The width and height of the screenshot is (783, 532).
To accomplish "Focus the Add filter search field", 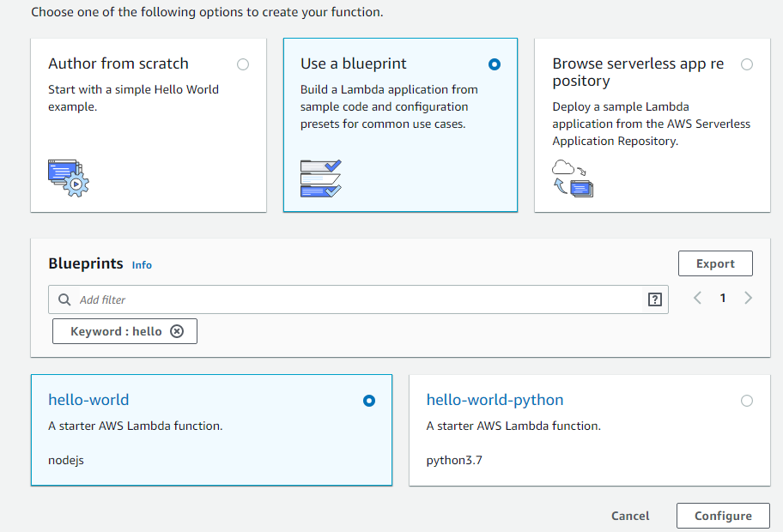I will coord(358,299).
